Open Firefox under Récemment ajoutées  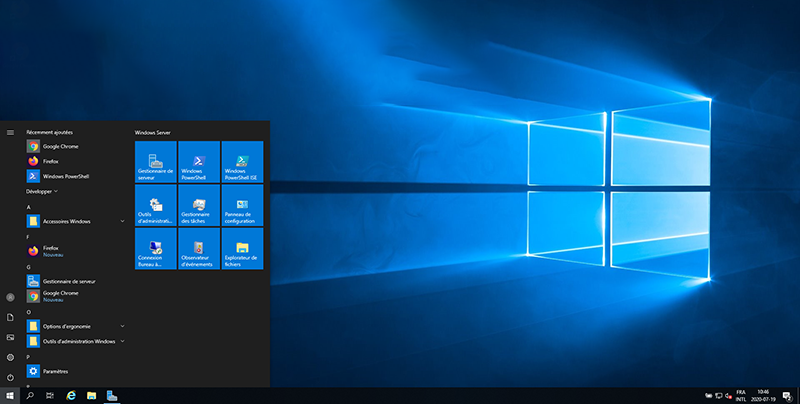(x=76, y=161)
